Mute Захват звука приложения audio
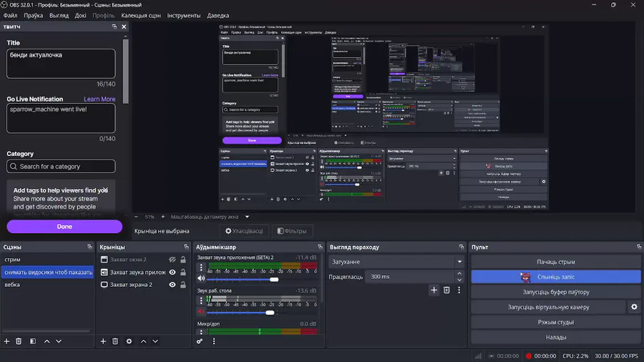The image size is (644, 362). coord(201,279)
